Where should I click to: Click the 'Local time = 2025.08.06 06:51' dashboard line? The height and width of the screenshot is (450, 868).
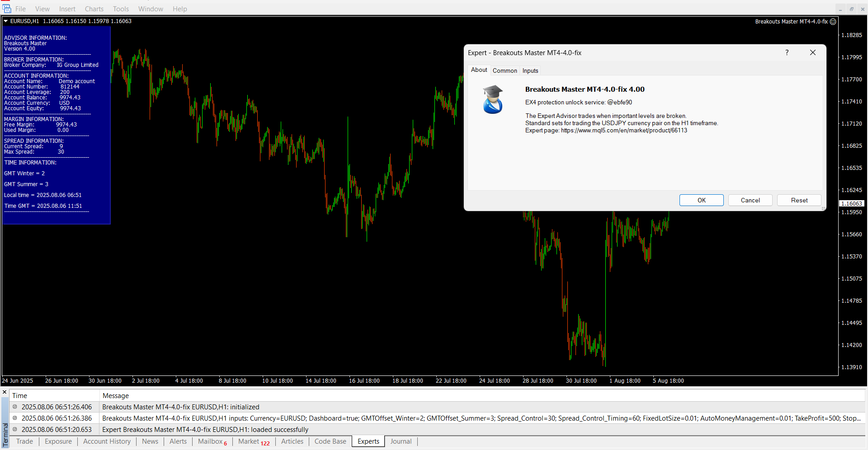click(43, 195)
